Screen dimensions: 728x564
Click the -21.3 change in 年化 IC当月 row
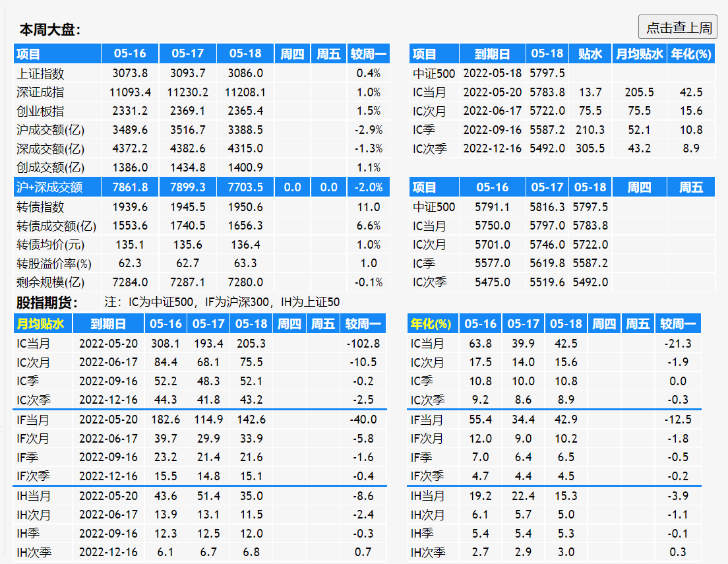(678, 343)
